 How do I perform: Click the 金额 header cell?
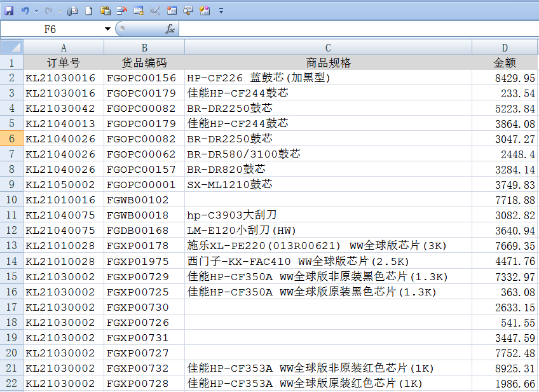[x=505, y=62]
